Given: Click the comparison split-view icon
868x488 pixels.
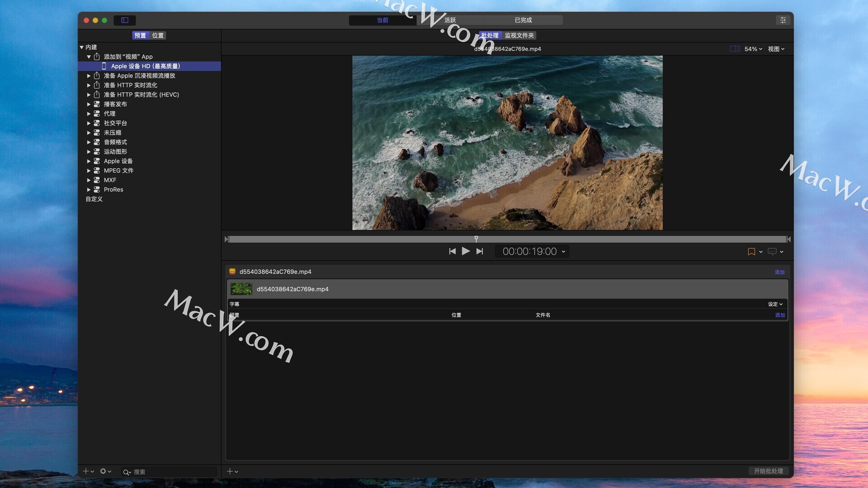Looking at the screenshot, I should 735,49.
